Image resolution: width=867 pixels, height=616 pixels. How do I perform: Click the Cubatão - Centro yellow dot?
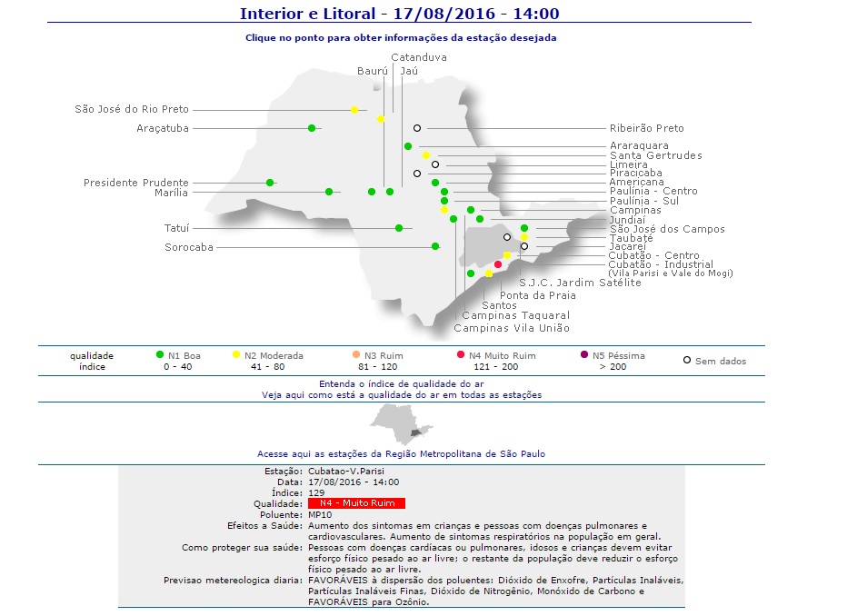pos(507,255)
